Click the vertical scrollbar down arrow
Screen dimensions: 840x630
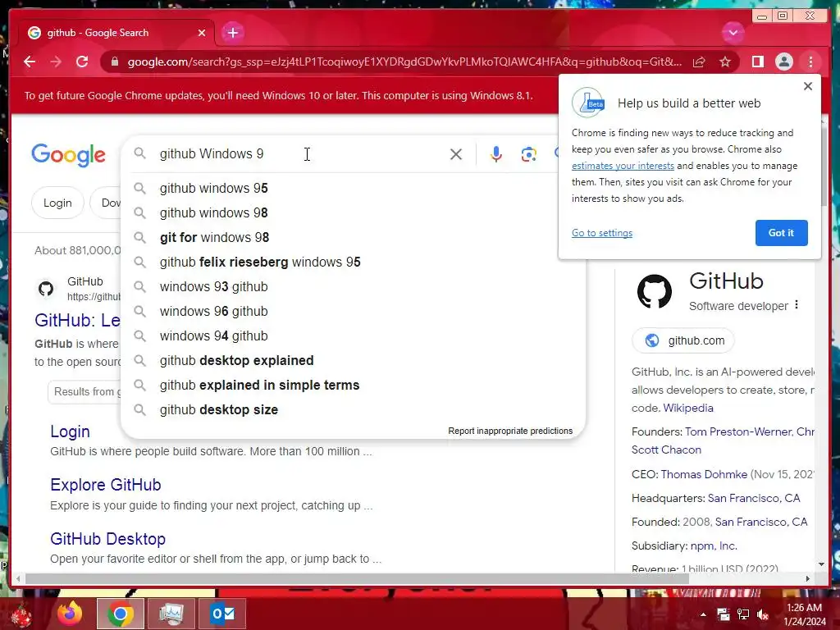[821, 564]
